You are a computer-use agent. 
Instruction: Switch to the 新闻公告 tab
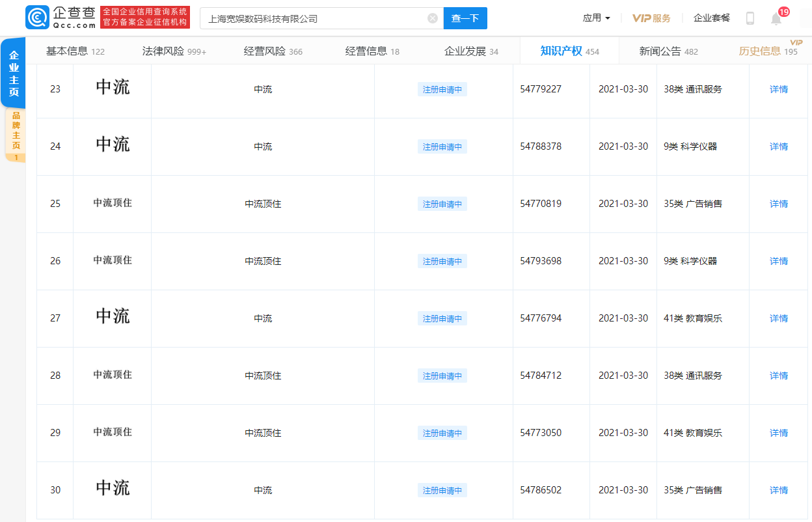pyautogui.click(x=668, y=50)
